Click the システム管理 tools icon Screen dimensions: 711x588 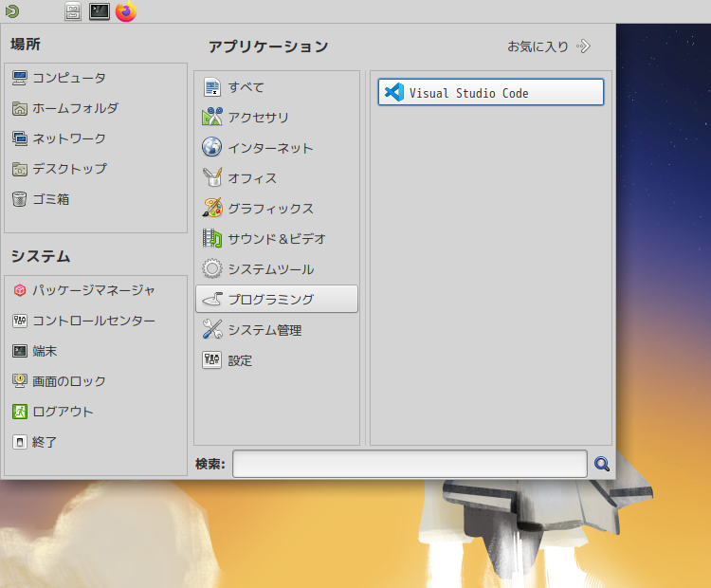click(211, 330)
